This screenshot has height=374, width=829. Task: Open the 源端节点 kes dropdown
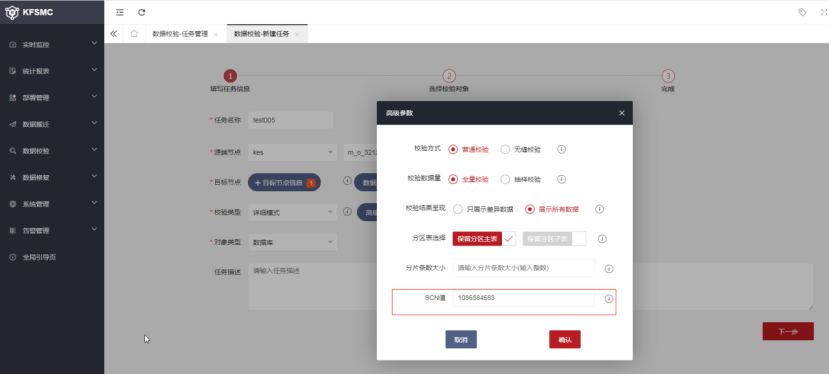[x=292, y=152]
